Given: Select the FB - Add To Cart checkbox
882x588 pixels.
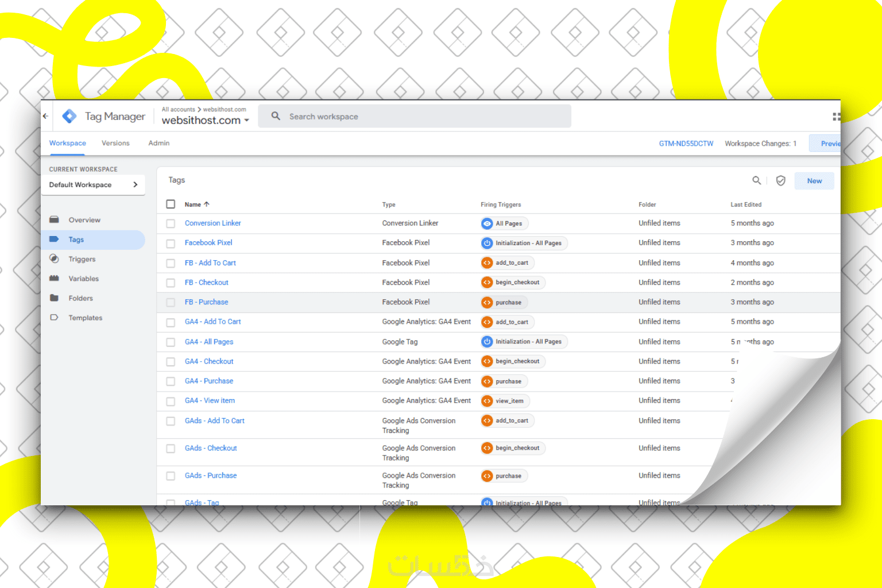Looking at the screenshot, I should 171,263.
